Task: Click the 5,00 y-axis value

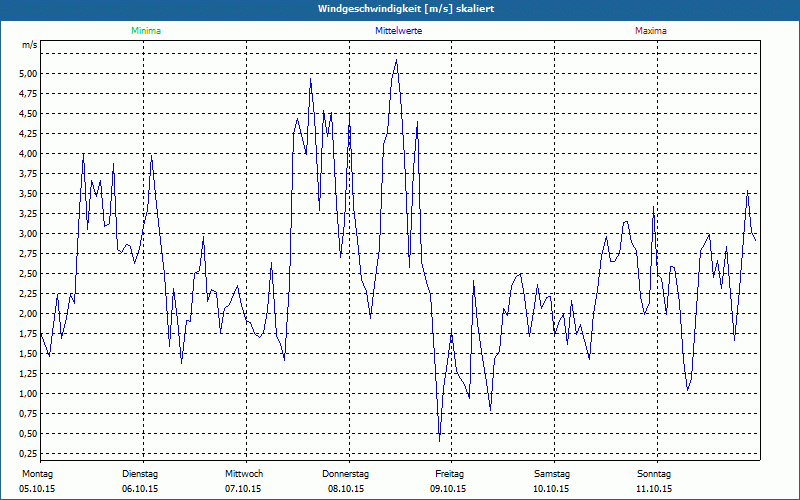Action: [30, 73]
